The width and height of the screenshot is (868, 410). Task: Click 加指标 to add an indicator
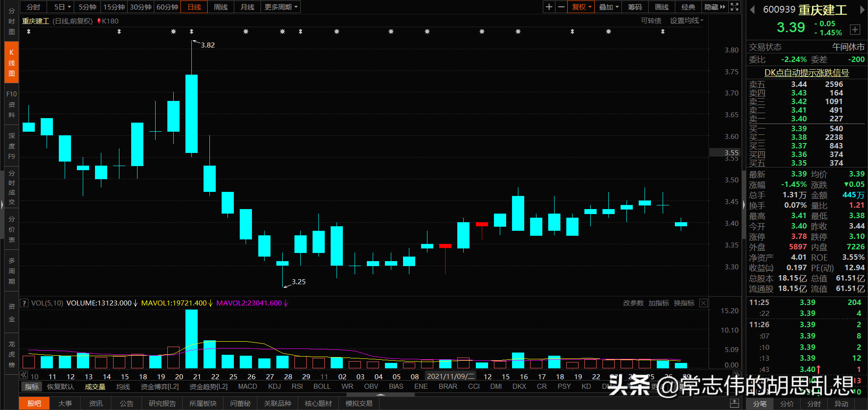(659, 303)
